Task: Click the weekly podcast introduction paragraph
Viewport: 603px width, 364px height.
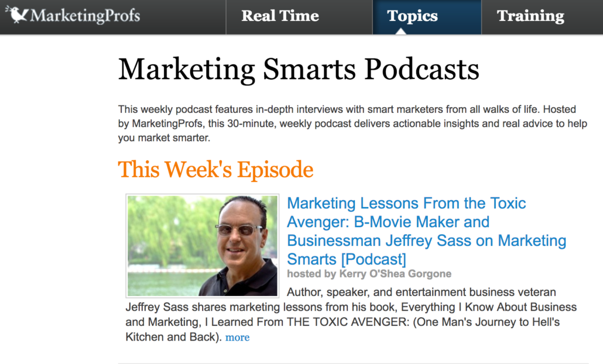Action: click(x=352, y=123)
